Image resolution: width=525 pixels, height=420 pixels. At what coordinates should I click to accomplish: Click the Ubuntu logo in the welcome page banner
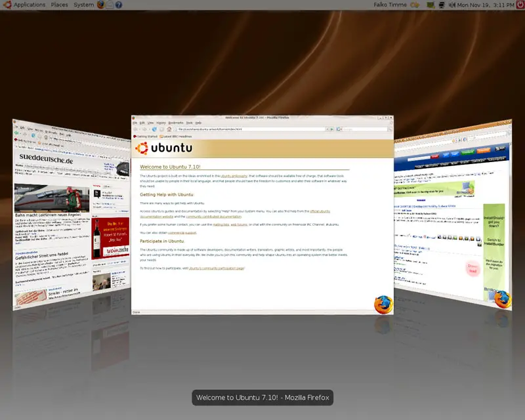pyautogui.click(x=163, y=148)
